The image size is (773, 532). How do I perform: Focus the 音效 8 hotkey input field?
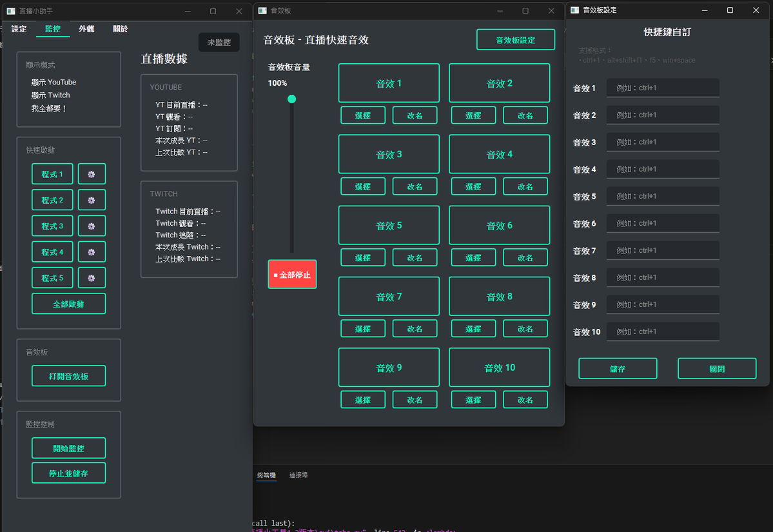click(x=663, y=277)
